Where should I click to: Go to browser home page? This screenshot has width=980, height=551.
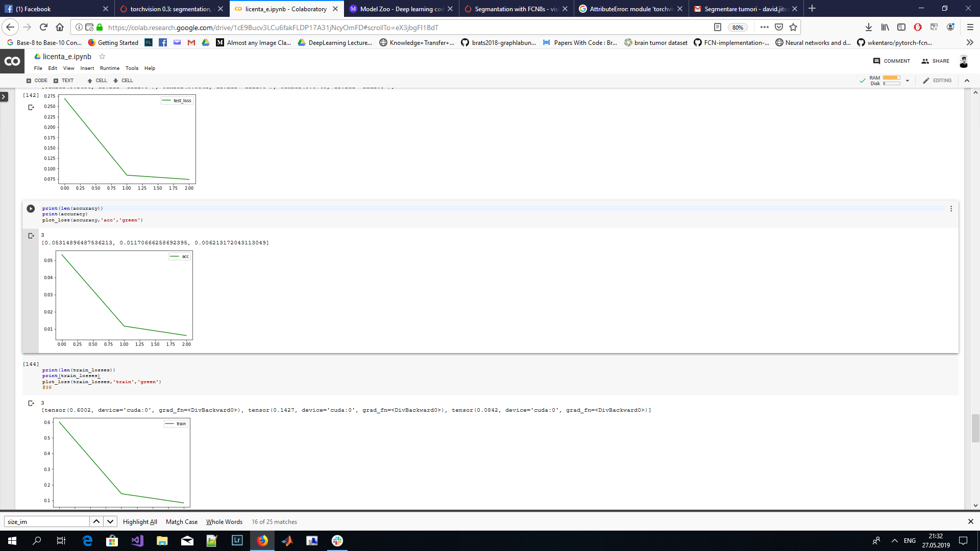(x=60, y=27)
